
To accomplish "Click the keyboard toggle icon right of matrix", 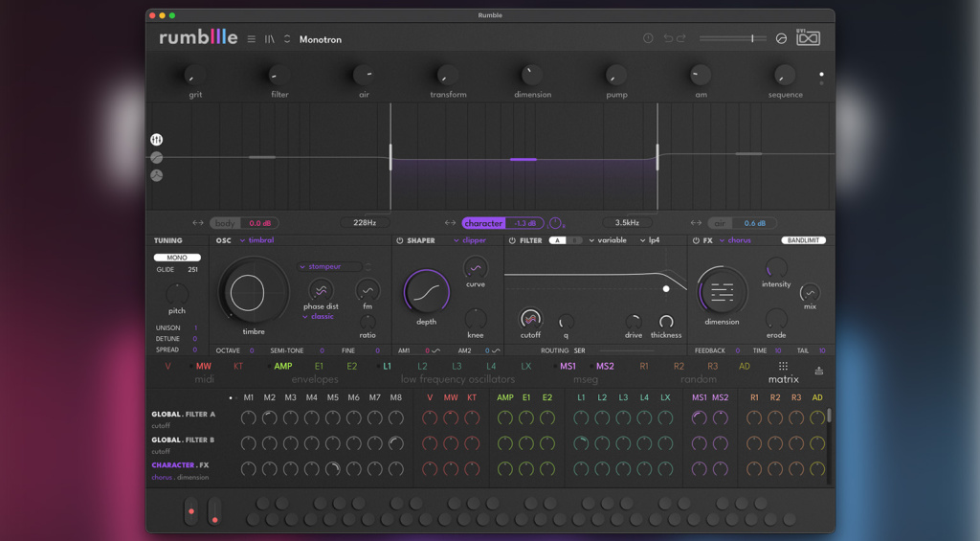I will coord(819,371).
